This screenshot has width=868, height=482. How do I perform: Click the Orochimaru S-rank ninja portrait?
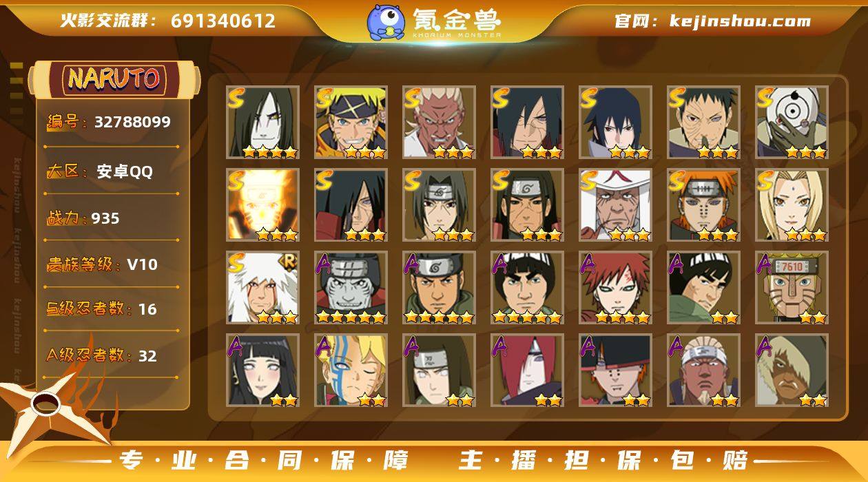[x=262, y=122]
